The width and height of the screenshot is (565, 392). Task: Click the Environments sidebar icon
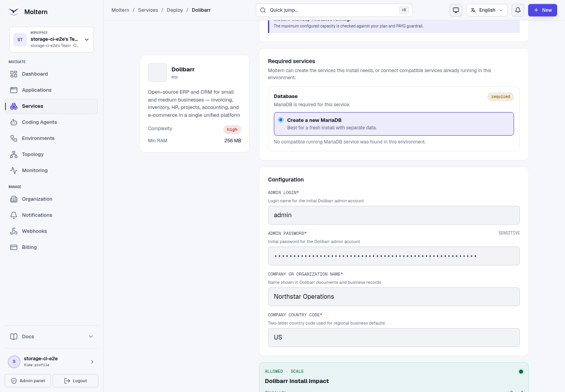(14, 138)
